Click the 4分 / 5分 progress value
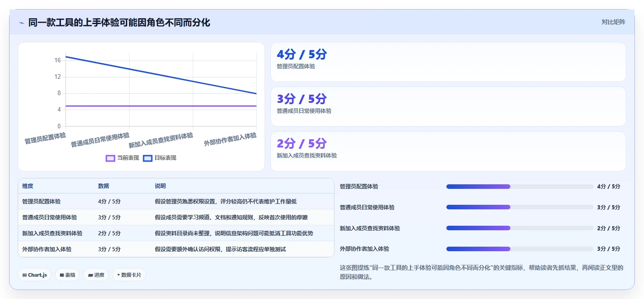 (609, 187)
